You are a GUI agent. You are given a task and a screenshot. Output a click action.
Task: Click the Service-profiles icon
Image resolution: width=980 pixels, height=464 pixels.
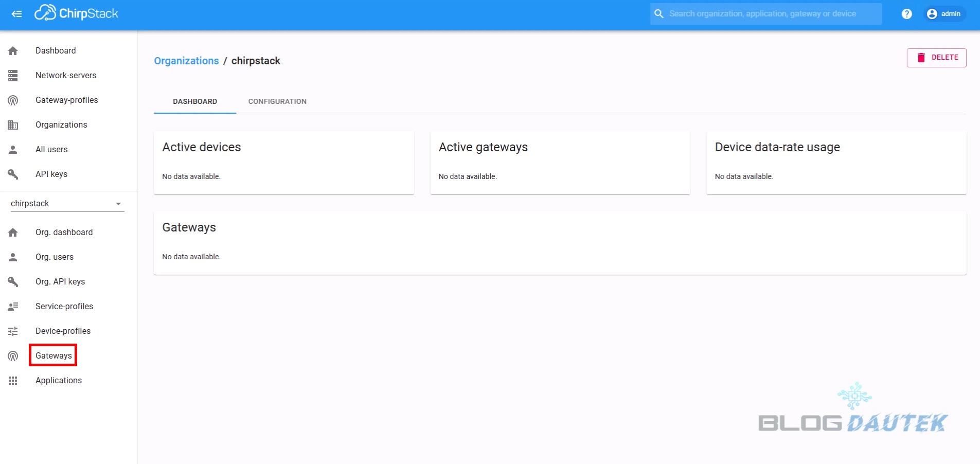tap(13, 307)
